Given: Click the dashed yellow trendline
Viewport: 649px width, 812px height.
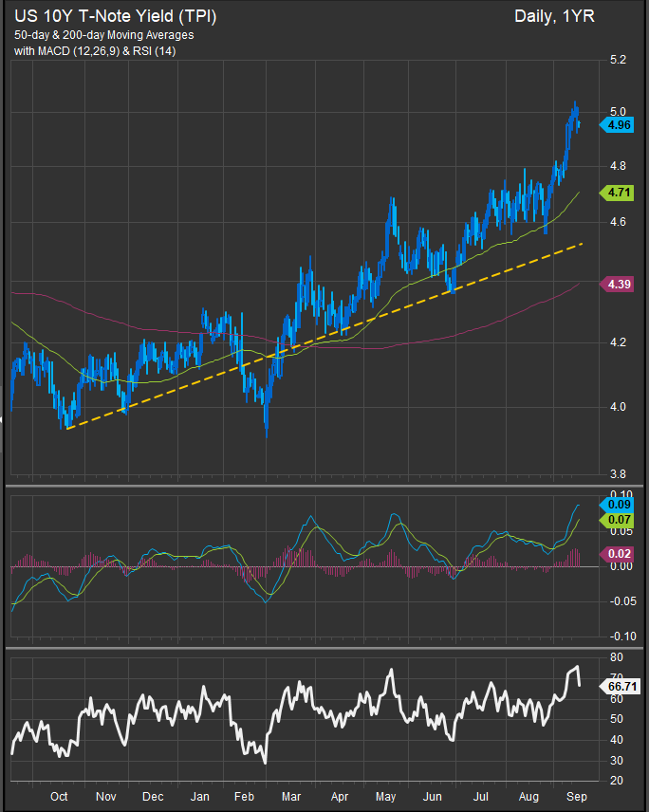Looking at the screenshot, I should 325,336.
